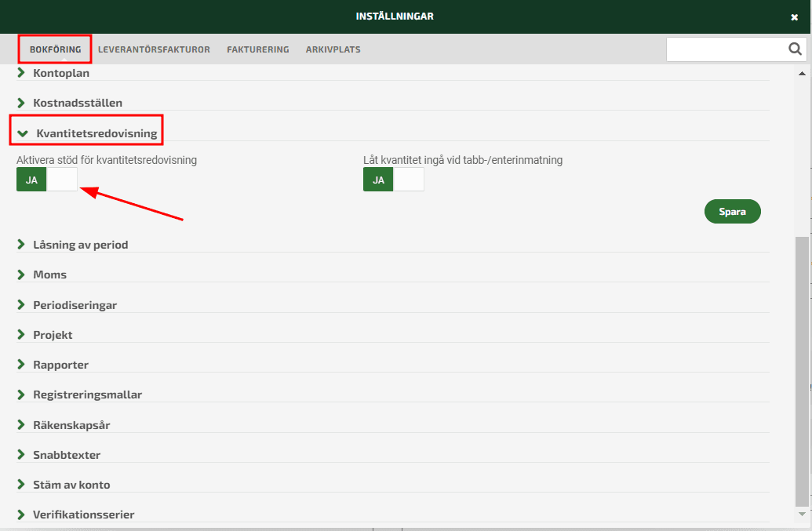Expand Låsning av period section
Screen dimensions: 812x531
point(80,245)
